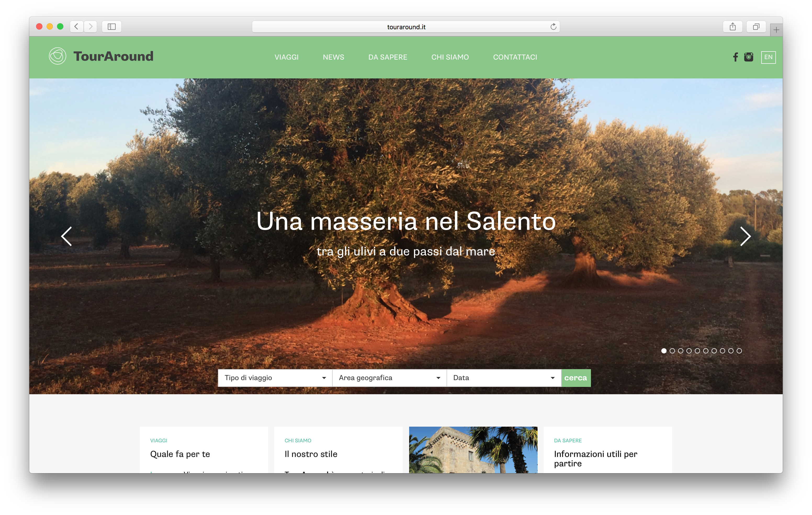Expand the Area geografica dropdown
The image size is (812, 515).
389,378
